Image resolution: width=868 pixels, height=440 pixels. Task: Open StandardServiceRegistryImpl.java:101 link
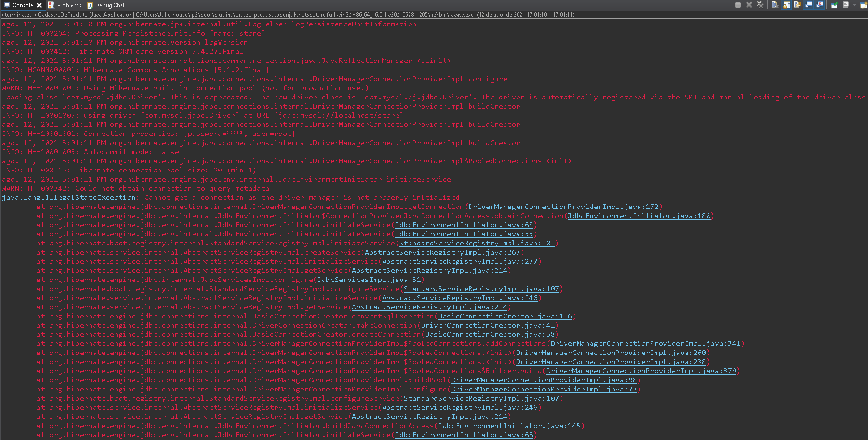click(477, 243)
